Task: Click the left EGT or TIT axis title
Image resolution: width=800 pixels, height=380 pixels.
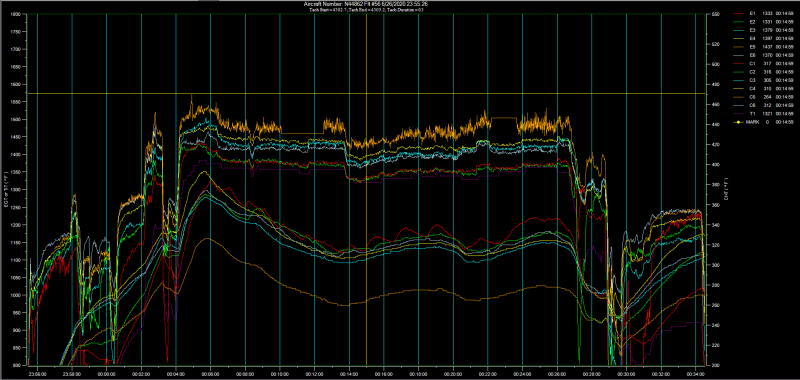Action: pos(6,190)
